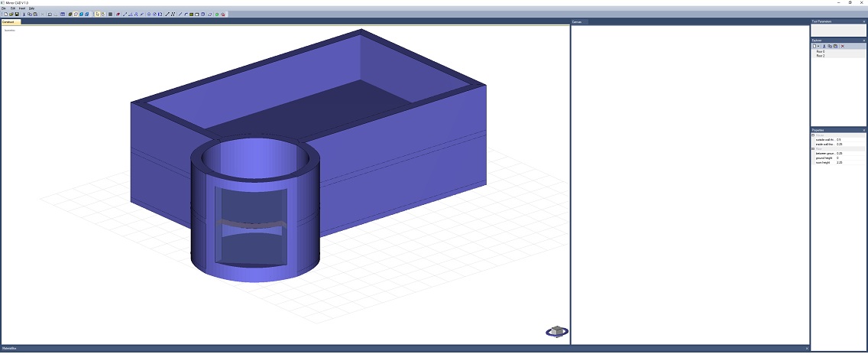Screen dimensions: 868x364
Task: Select the arrow pointer selection tool
Action: [97, 14]
